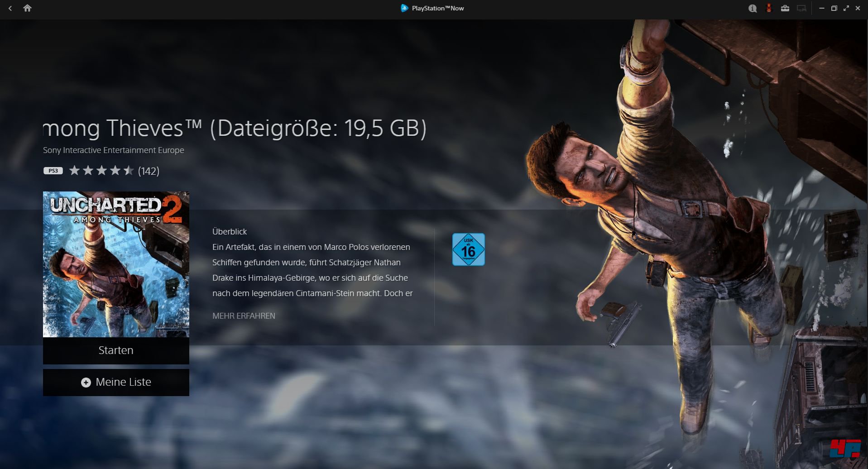
Task: Start the game with the Starten button
Action: pos(116,350)
